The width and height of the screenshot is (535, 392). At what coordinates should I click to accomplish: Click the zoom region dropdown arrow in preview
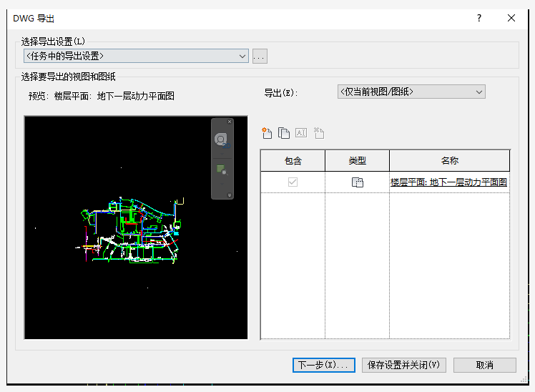click(222, 184)
